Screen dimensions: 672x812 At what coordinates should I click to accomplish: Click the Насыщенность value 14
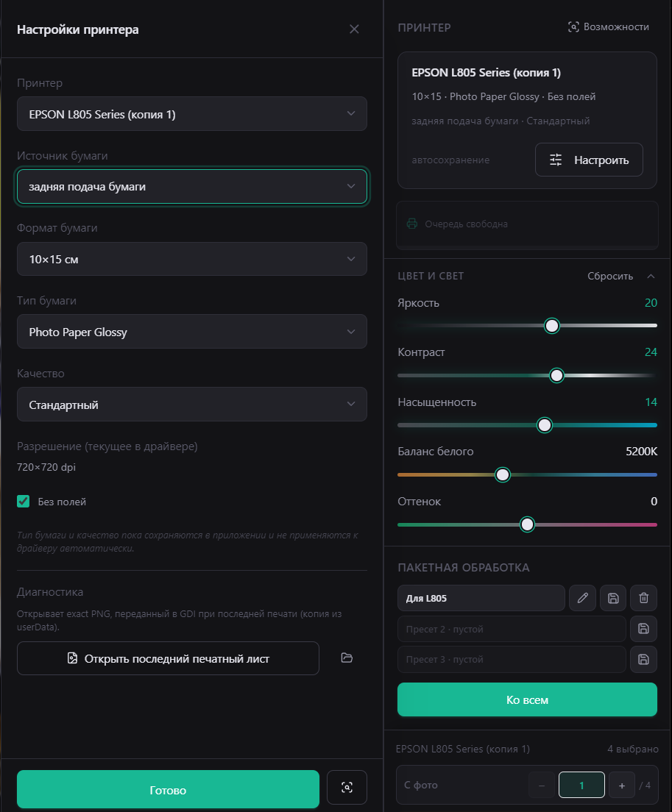point(651,402)
